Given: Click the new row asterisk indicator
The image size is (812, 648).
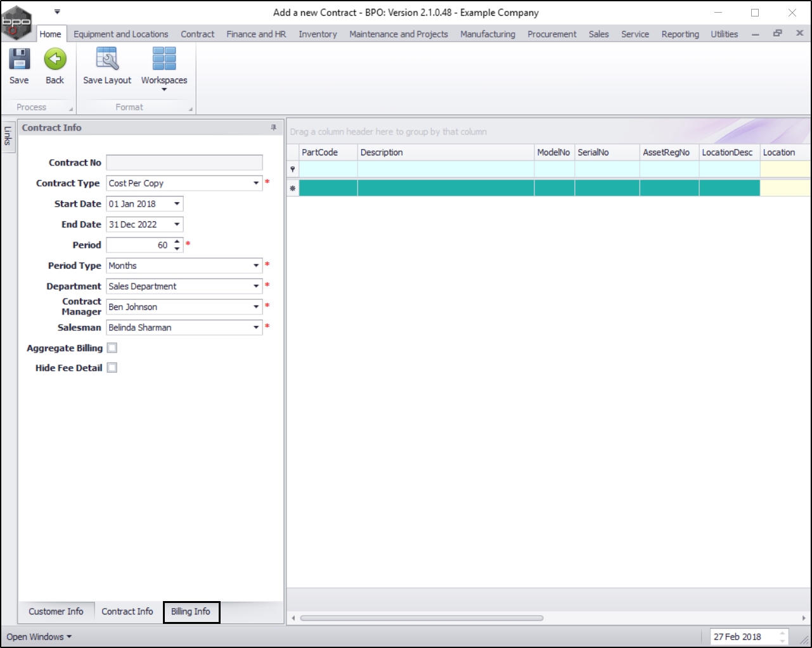Looking at the screenshot, I should pyautogui.click(x=292, y=188).
